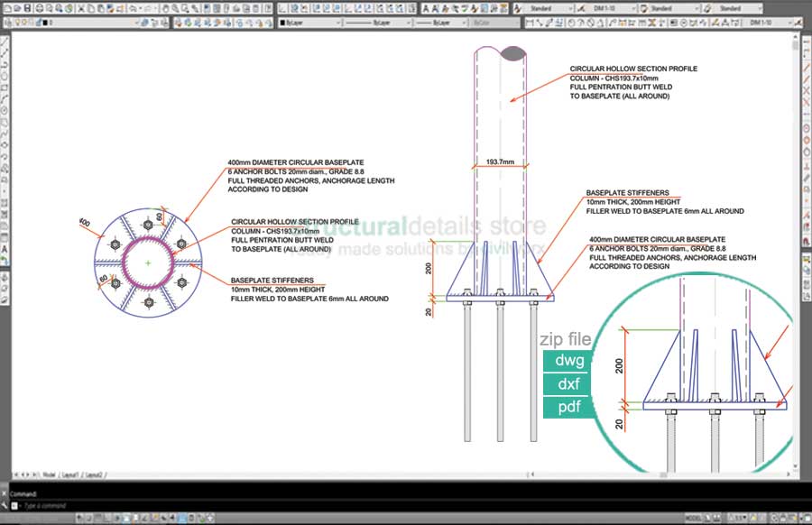The width and height of the screenshot is (812, 525).
Task: Toggle Polar Tracking in status bar
Action: [x=117, y=517]
